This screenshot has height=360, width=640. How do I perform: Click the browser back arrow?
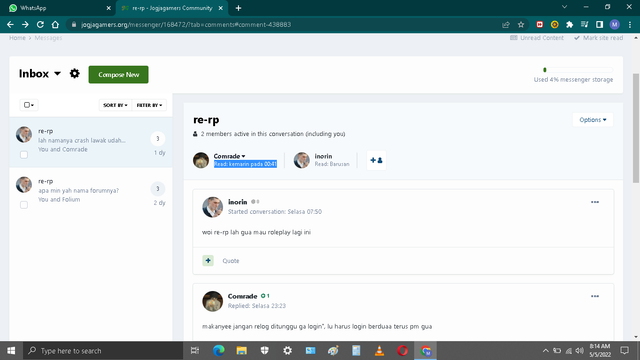10,24
